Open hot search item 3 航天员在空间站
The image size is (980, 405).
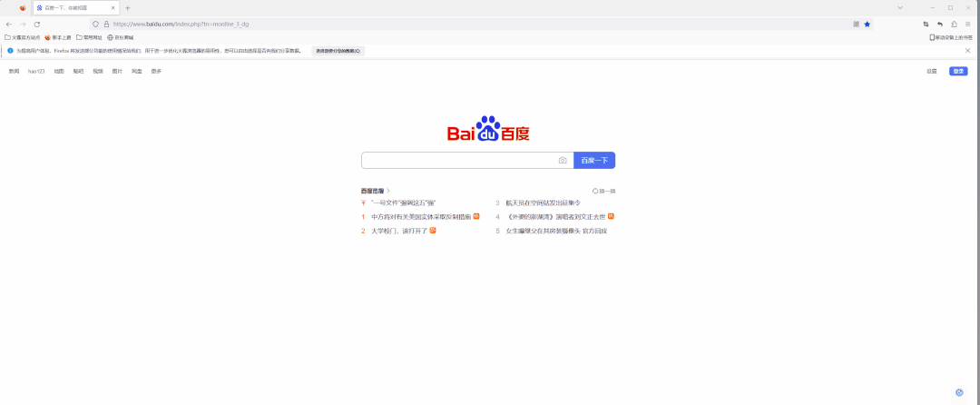tap(544, 203)
